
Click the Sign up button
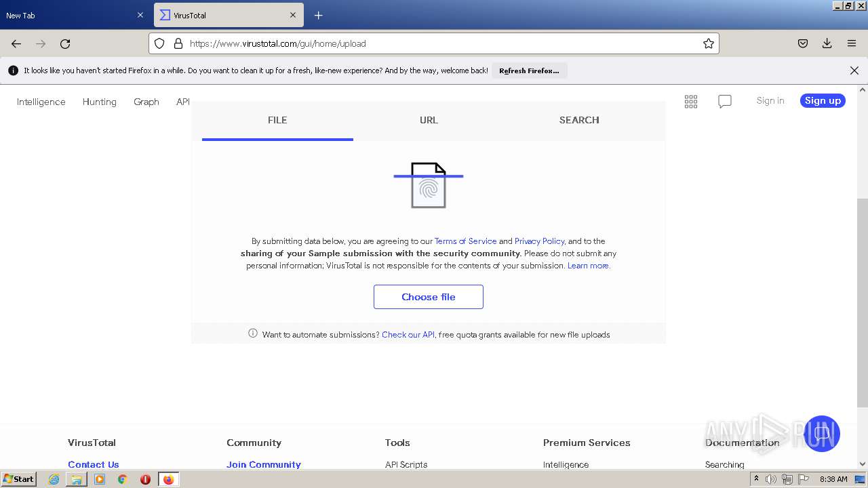pos(823,100)
